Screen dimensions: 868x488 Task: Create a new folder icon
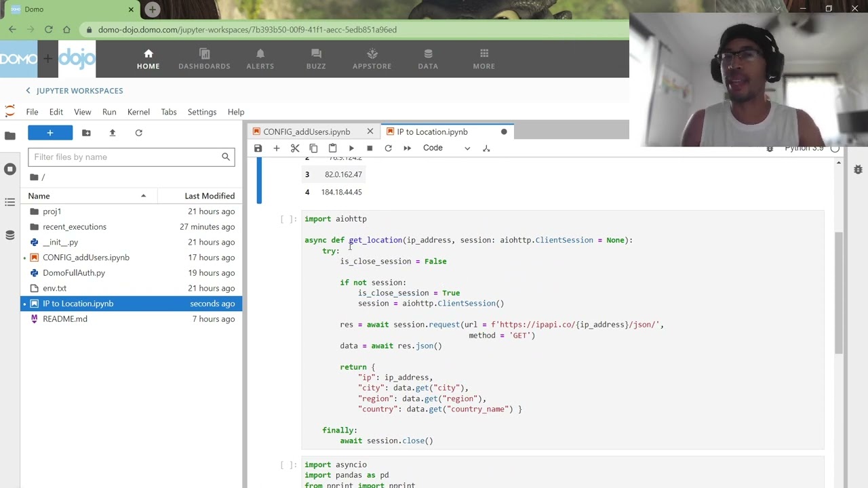86,133
